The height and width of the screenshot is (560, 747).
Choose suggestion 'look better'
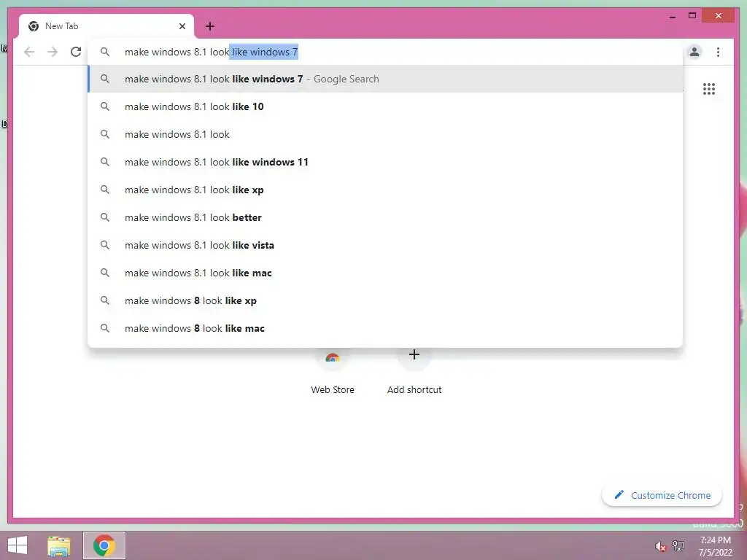[x=385, y=217]
